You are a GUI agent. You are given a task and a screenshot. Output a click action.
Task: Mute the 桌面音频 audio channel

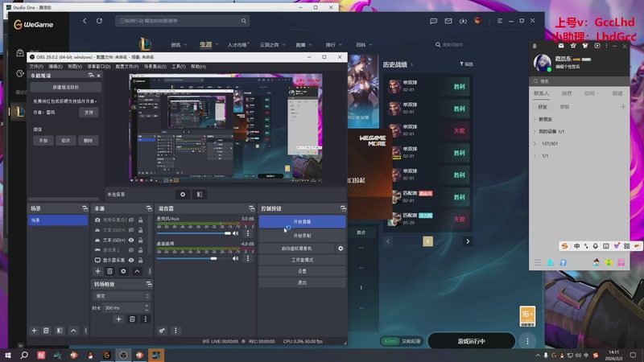(x=235, y=258)
